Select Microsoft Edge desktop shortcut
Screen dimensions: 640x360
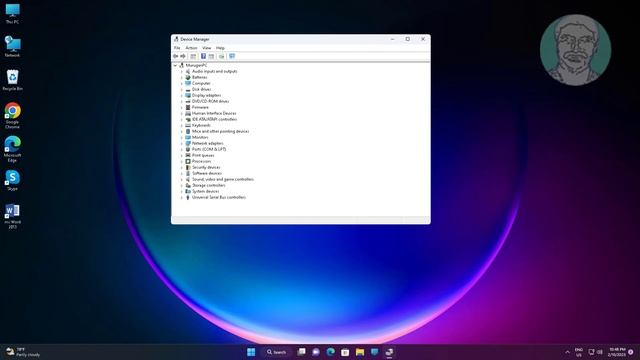(12, 149)
